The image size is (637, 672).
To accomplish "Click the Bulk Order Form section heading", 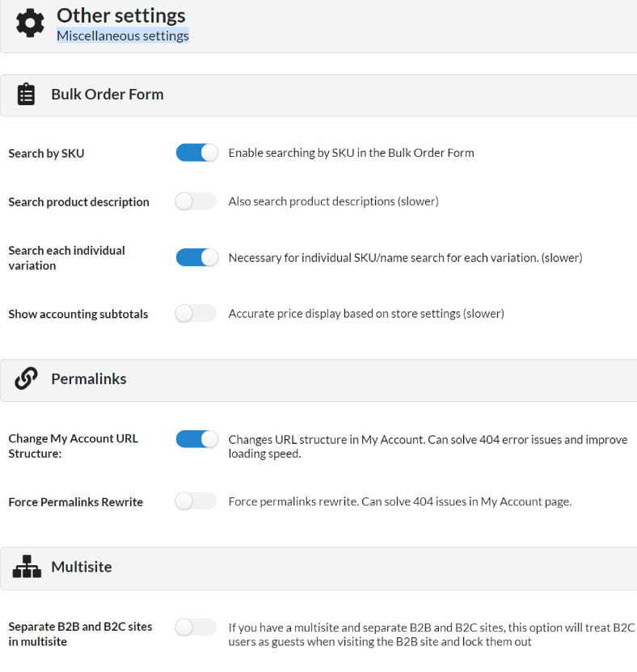I will pyautogui.click(x=107, y=94).
